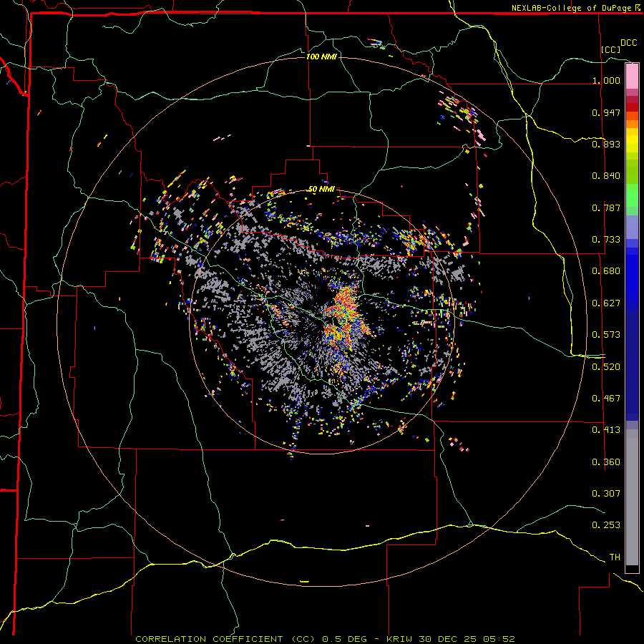The image size is (644, 644).
Task: Click the Correlation Coefficient product title caption
Action: coord(325,639)
